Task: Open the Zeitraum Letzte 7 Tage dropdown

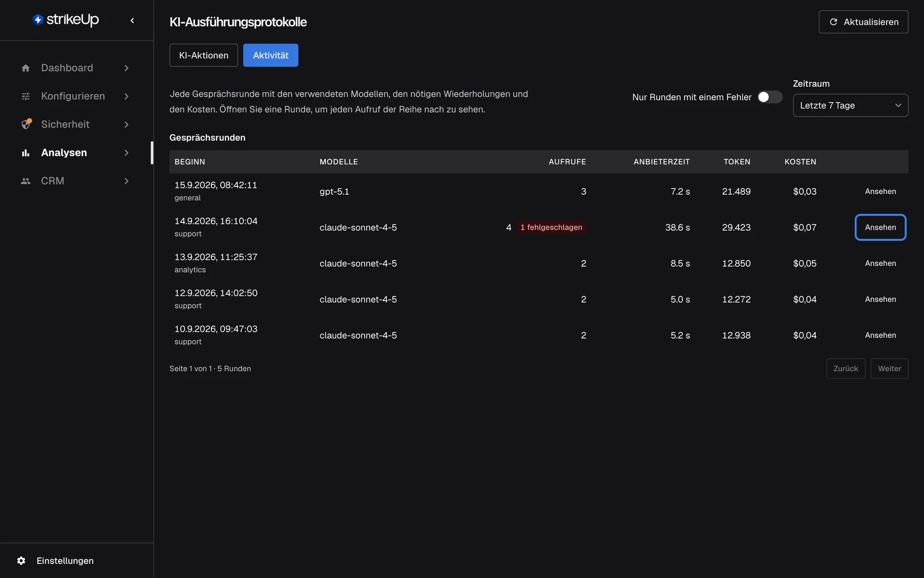Action: (x=851, y=105)
